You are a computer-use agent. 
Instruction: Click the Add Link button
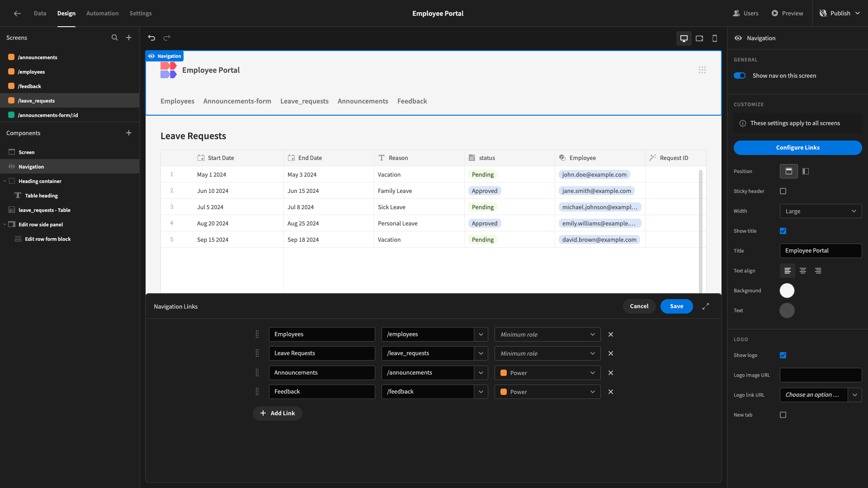(x=278, y=413)
